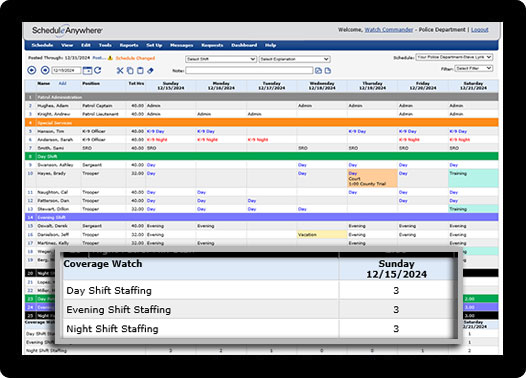Open the Schedule selector dropdown

(x=454, y=57)
